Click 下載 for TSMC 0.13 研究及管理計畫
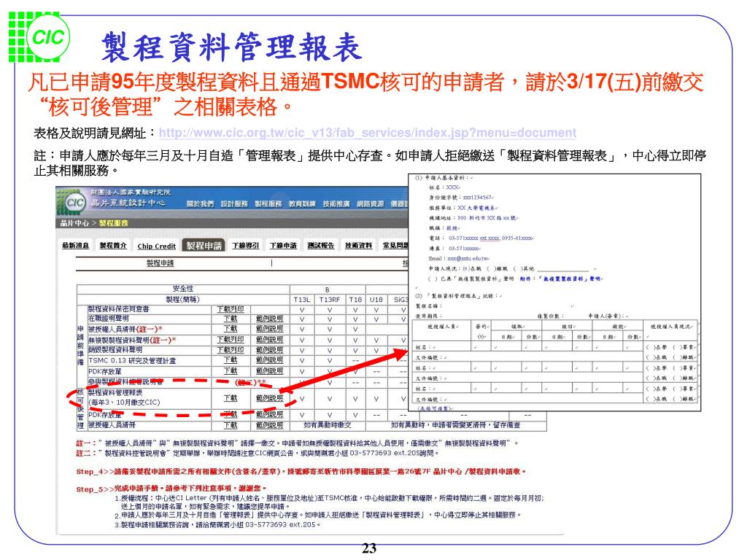Viewport: 747px width, 560px height. (231, 360)
